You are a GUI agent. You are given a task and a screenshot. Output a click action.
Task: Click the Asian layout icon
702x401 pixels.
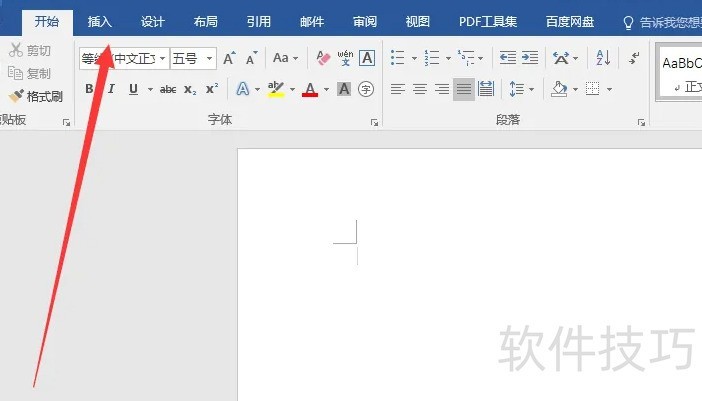coord(561,58)
